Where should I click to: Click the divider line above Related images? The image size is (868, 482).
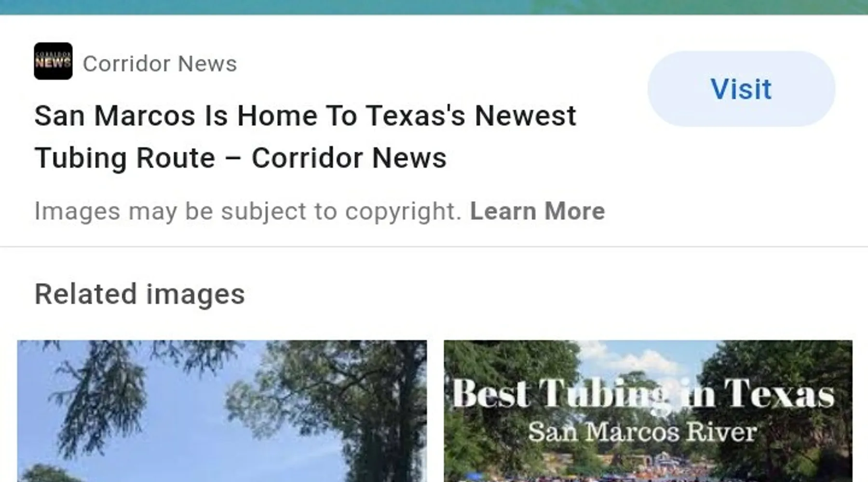(x=434, y=247)
